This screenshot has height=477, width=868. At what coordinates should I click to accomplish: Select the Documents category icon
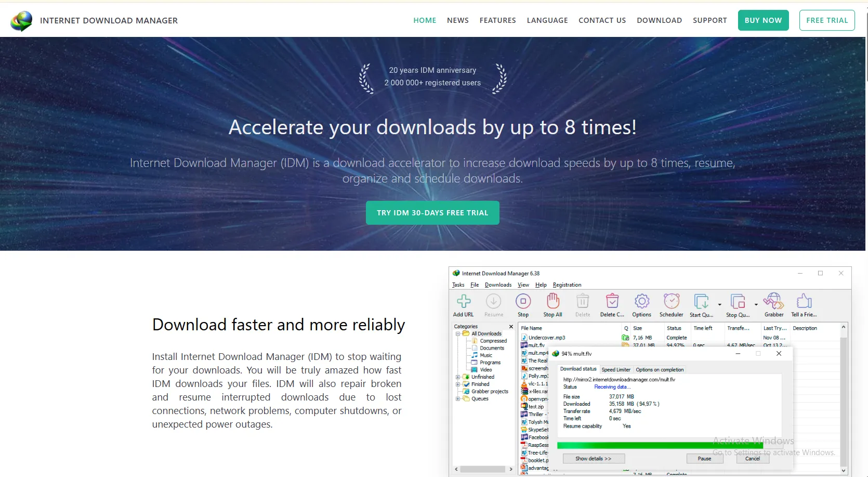(475, 348)
